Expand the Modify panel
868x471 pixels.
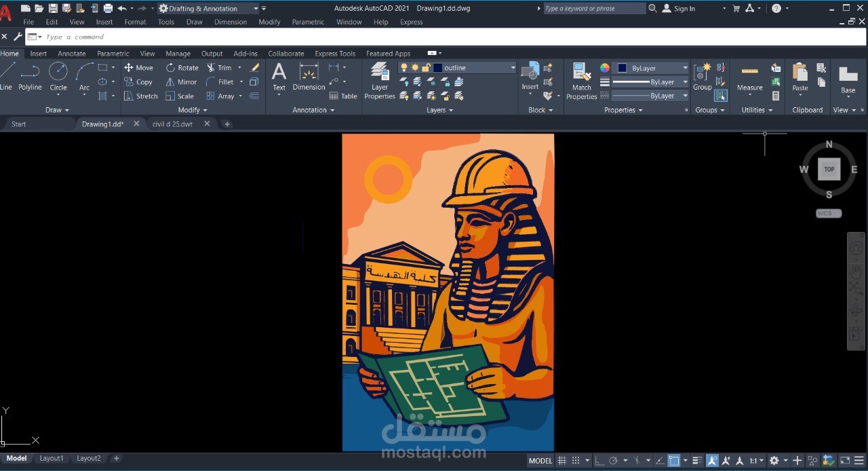click(193, 110)
